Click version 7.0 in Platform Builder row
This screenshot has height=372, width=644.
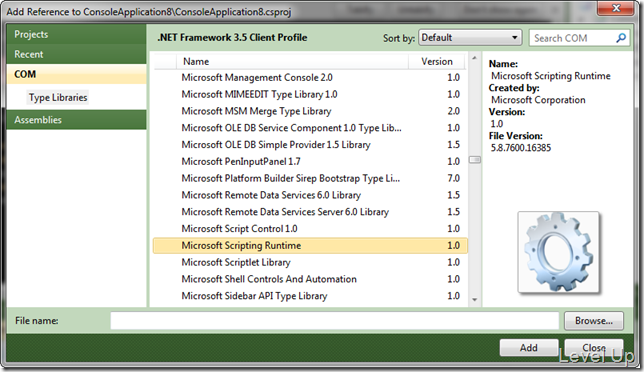click(x=453, y=179)
